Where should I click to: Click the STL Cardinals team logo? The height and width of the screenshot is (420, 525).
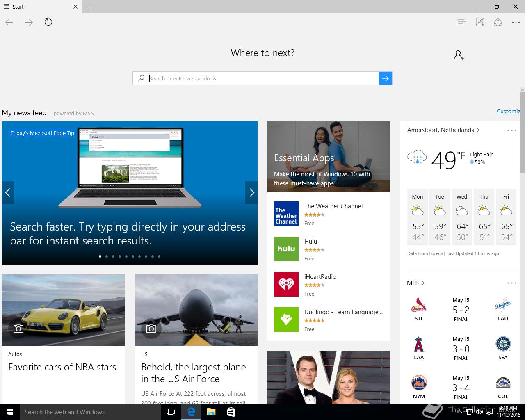point(419,305)
